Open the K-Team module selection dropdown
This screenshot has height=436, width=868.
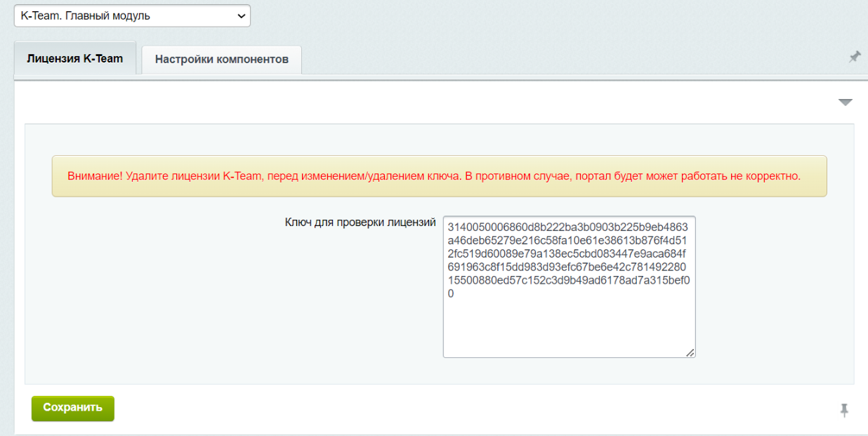tap(132, 15)
